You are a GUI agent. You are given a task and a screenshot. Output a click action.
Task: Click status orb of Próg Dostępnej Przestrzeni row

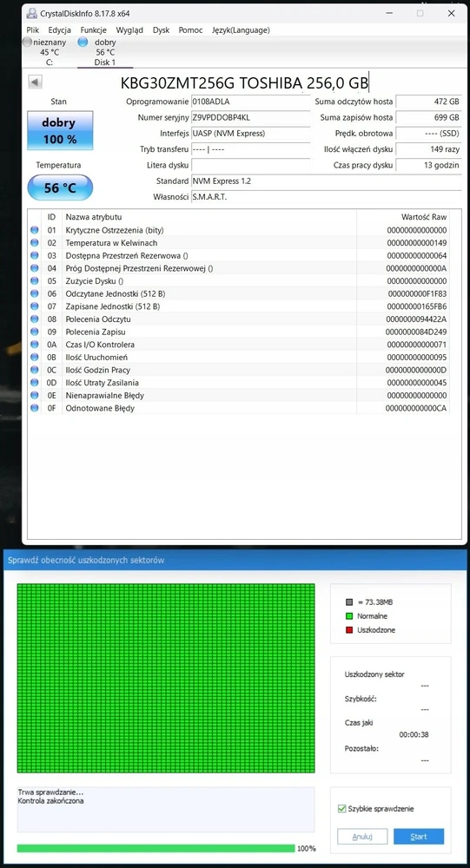[35, 268]
